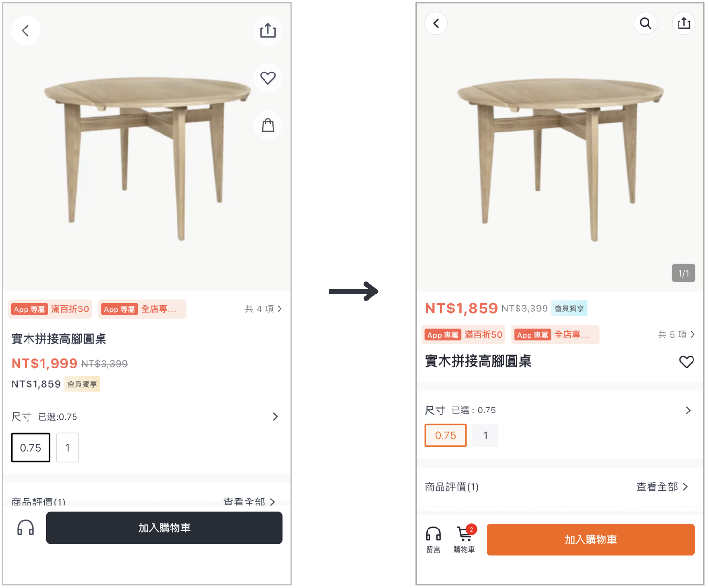Tap the 留言 headset icon on right screen

[x=433, y=540]
